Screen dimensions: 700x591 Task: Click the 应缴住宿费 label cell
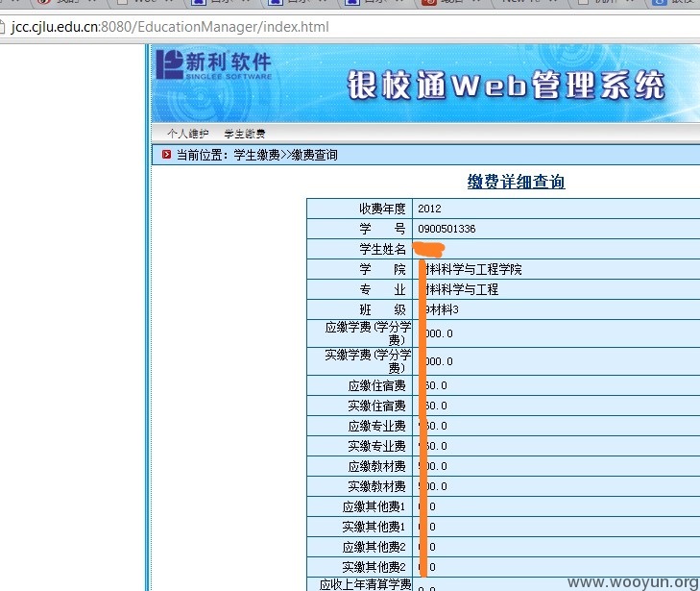tap(360, 385)
